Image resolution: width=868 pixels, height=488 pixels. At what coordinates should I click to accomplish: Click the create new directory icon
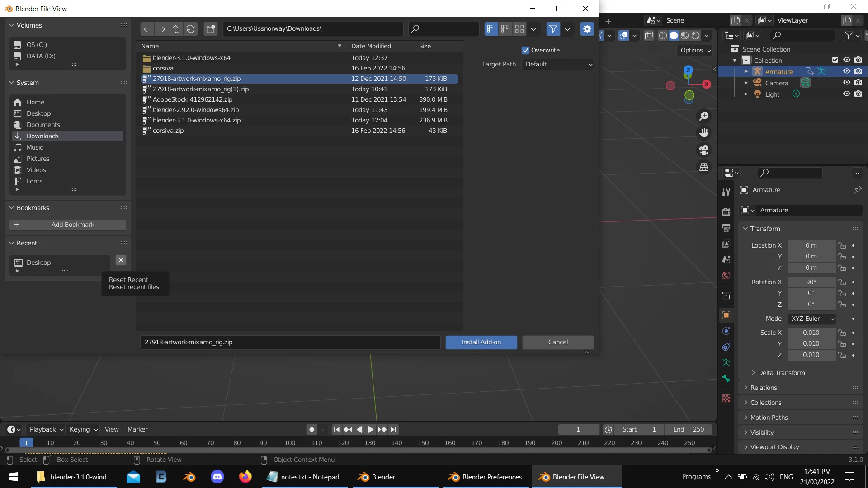pyautogui.click(x=210, y=29)
